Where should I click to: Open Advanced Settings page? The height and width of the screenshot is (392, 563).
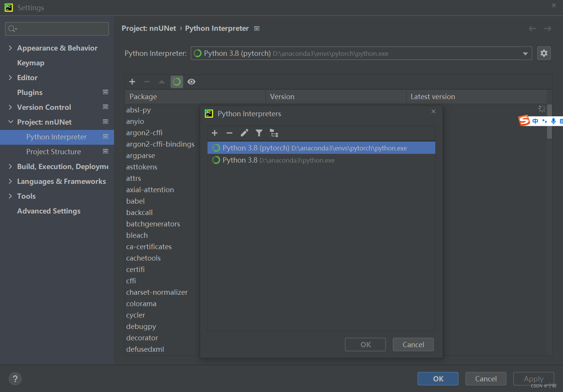pos(49,211)
